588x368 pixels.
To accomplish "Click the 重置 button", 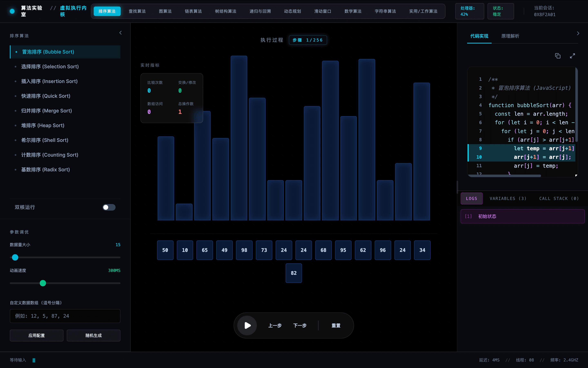I will coord(336,325).
